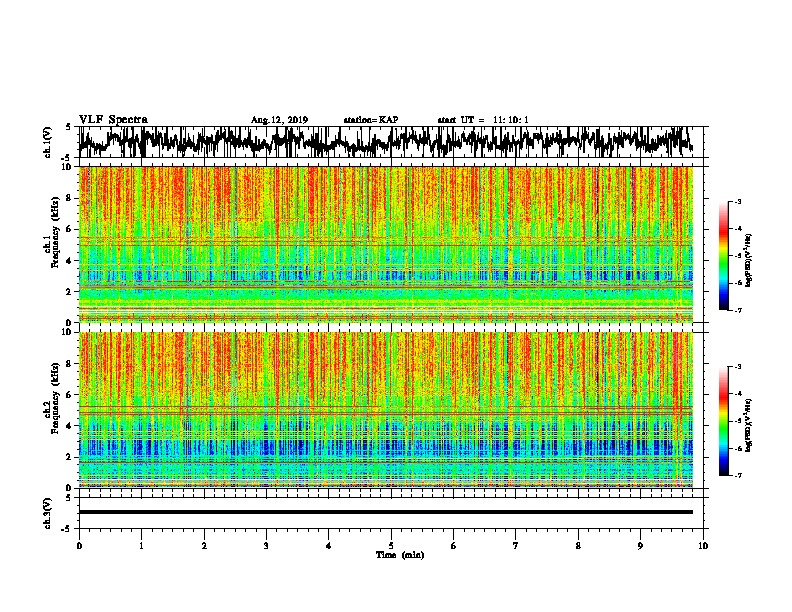Click the ch.1 Frequency (kHz) axis label
Screen dimensions: 792x612
51,233
